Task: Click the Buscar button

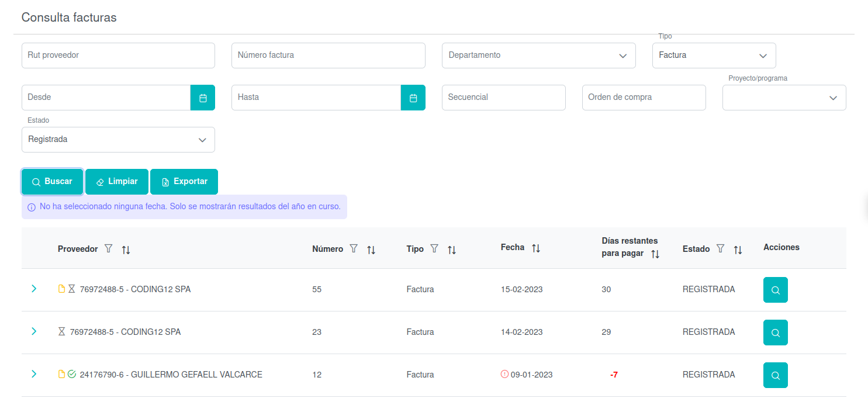Action: tap(52, 182)
